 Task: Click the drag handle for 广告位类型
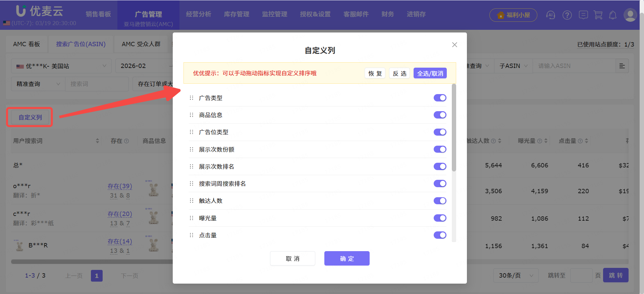(x=192, y=132)
